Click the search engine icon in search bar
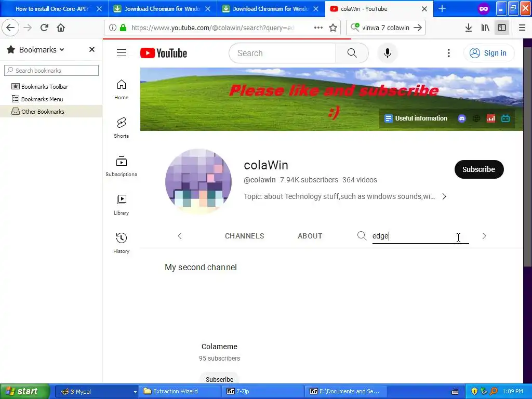 pyautogui.click(x=355, y=27)
